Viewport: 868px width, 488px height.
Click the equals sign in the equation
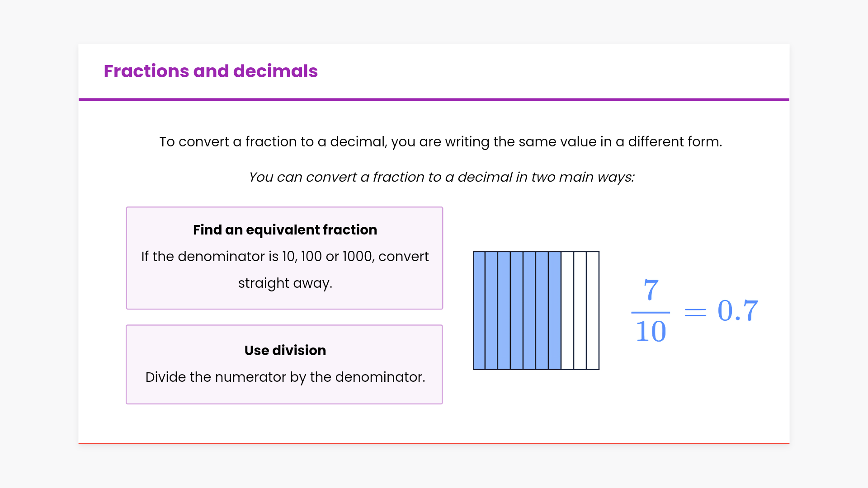click(695, 312)
